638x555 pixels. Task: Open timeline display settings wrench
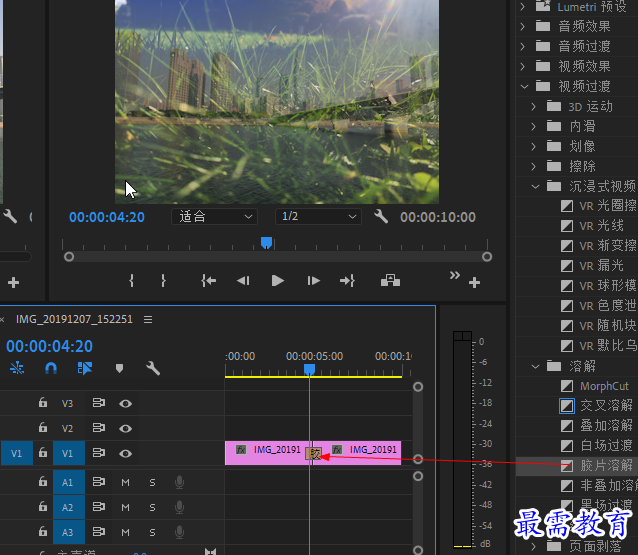153,368
